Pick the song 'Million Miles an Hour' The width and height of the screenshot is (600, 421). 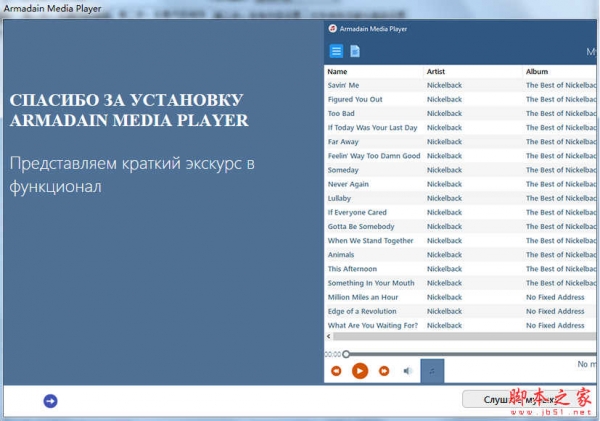(x=363, y=297)
